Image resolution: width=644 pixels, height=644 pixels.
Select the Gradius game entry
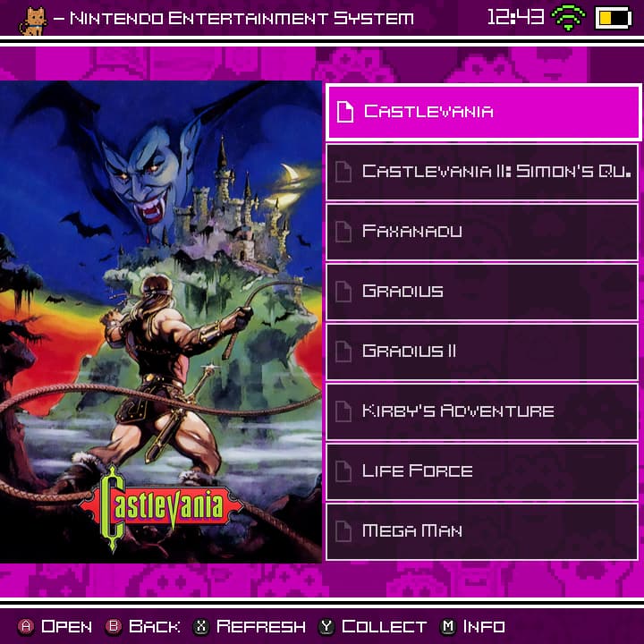[x=483, y=292]
